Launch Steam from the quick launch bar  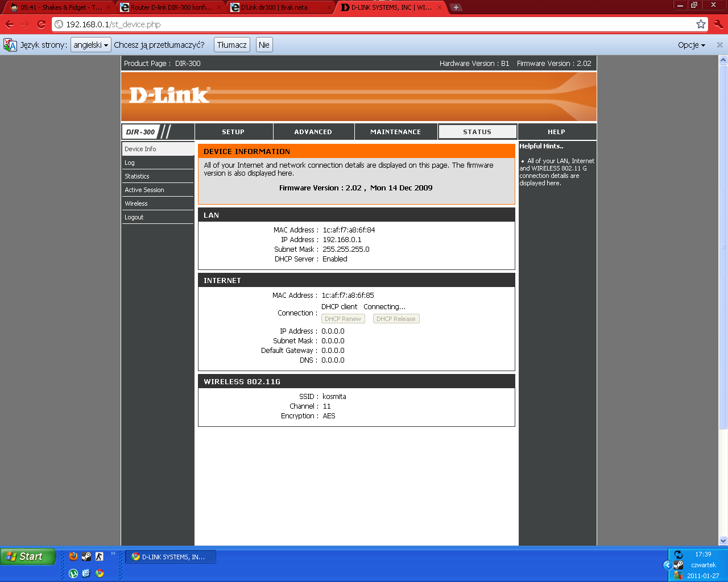click(x=86, y=556)
